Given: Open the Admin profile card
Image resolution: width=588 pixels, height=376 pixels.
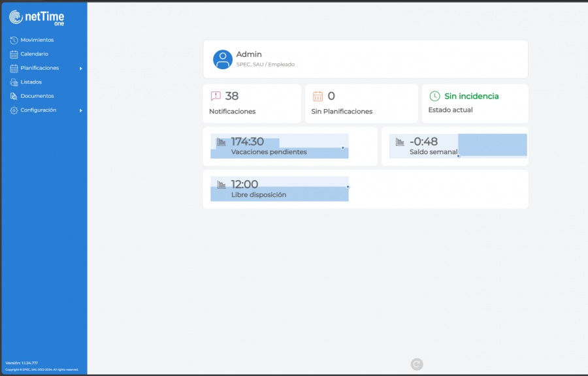Looking at the screenshot, I should pos(366,59).
